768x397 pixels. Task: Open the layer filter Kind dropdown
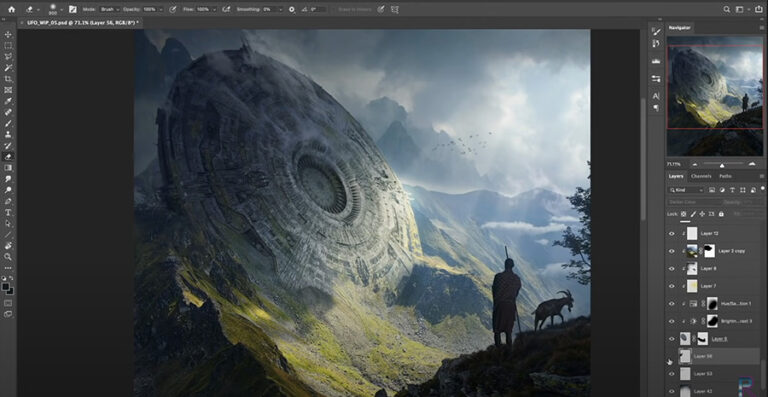coord(687,190)
